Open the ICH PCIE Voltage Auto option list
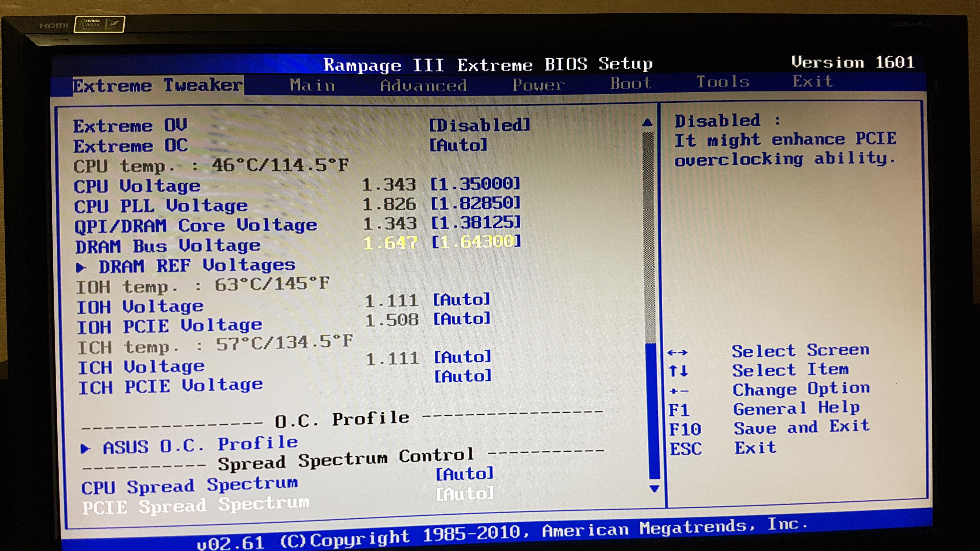Screen dimensions: 980x551 463,377
